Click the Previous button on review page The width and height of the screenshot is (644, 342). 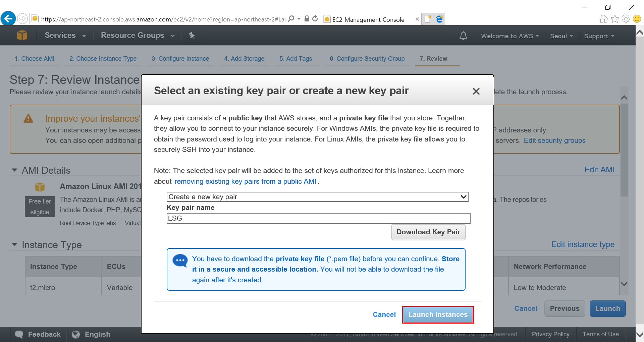(565, 308)
